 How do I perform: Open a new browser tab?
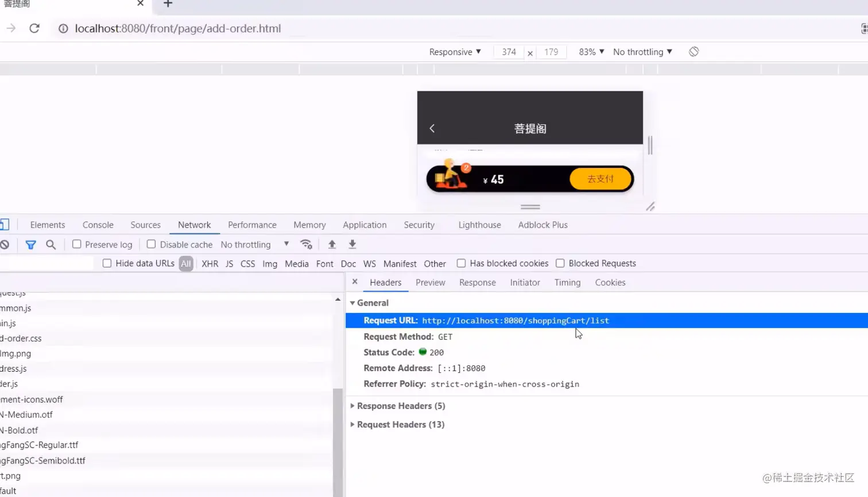pyautogui.click(x=168, y=4)
